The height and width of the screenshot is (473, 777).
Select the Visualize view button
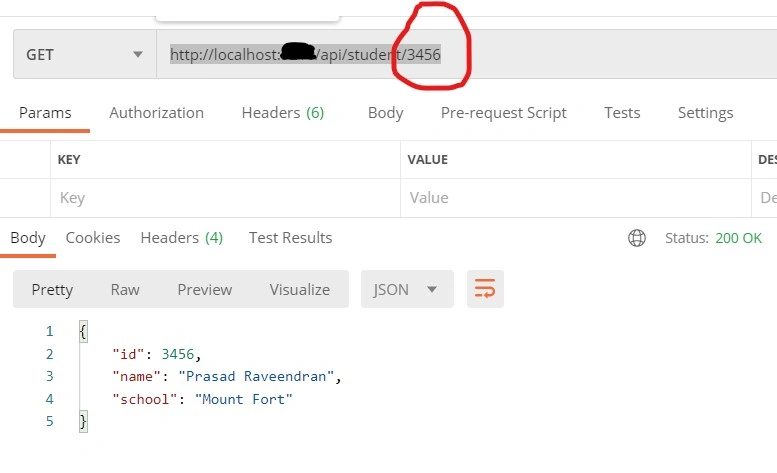(300, 289)
